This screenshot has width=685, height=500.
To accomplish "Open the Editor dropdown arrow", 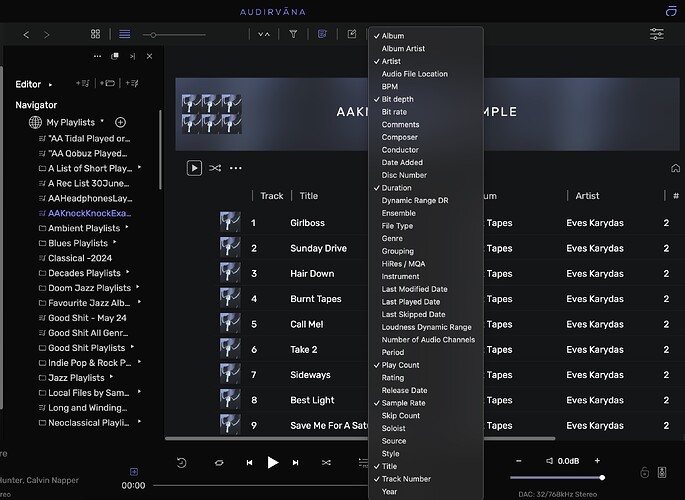I will (51, 85).
